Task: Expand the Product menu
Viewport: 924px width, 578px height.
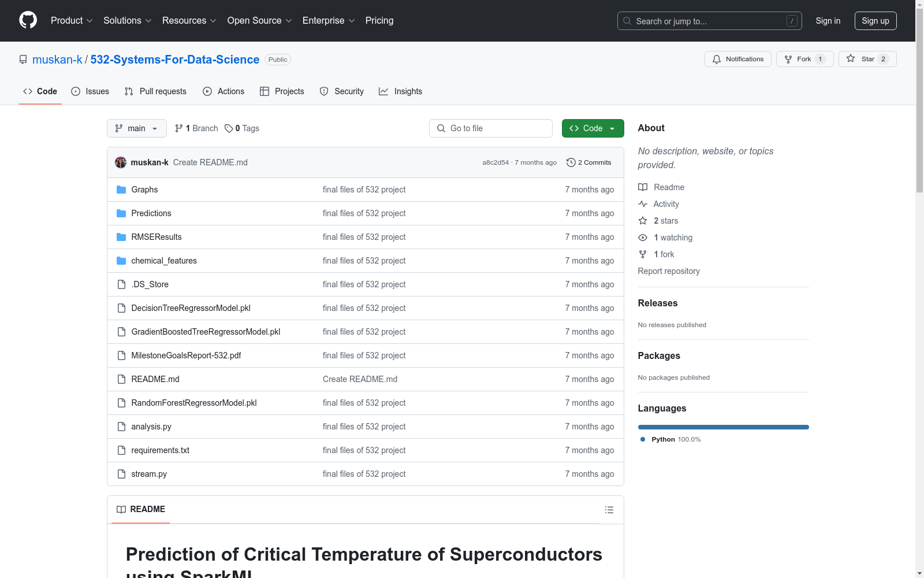Action: point(72,20)
